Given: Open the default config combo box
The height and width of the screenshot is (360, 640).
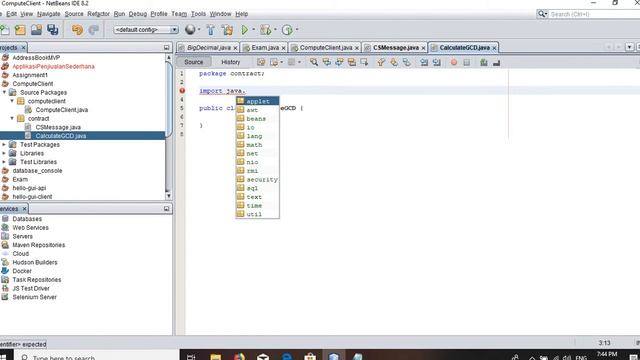Looking at the screenshot, I should tap(146, 30).
